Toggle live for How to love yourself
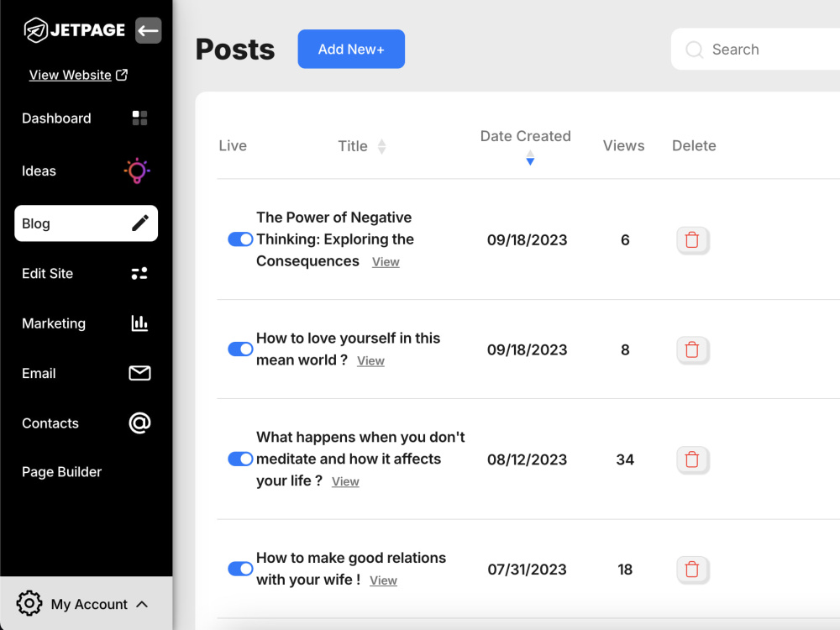840x630 pixels. coord(240,349)
